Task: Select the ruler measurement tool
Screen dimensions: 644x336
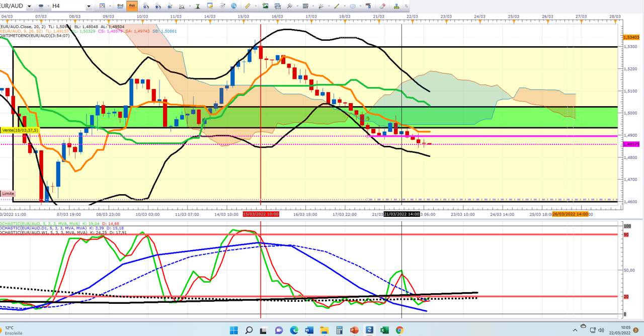Action: pos(248,6)
